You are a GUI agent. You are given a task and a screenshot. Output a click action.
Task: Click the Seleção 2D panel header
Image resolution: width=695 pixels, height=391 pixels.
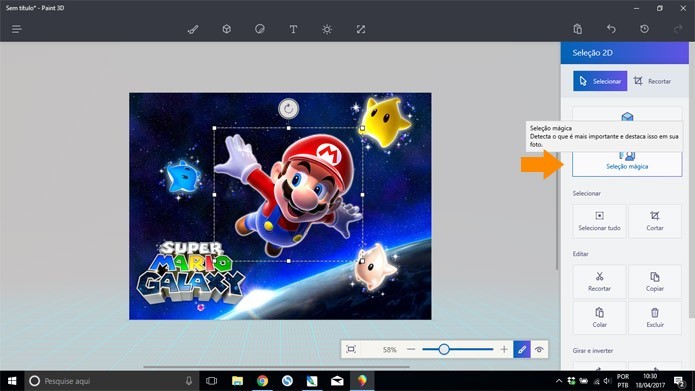(x=625, y=53)
